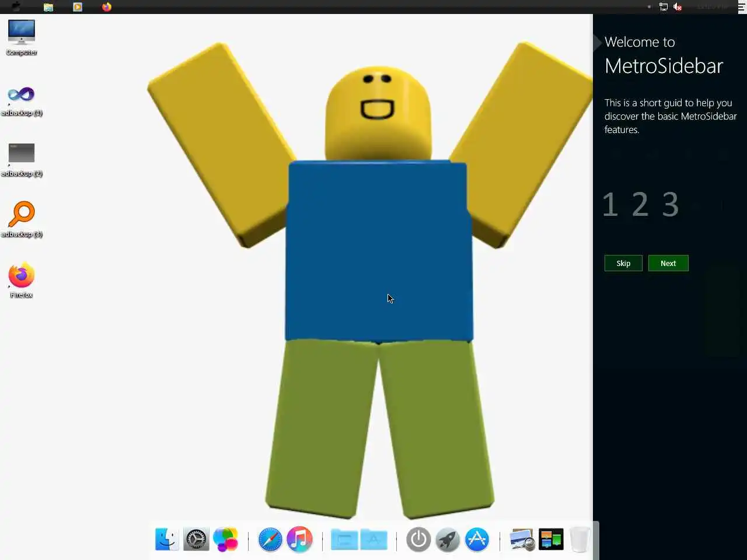Click the power button dock icon
The height and width of the screenshot is (560, 747).
pyautogui.click(x=418, y=540)
